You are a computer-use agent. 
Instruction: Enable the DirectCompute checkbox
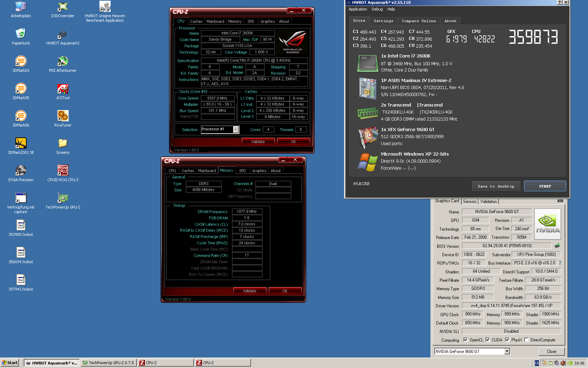tap(526, 340)
